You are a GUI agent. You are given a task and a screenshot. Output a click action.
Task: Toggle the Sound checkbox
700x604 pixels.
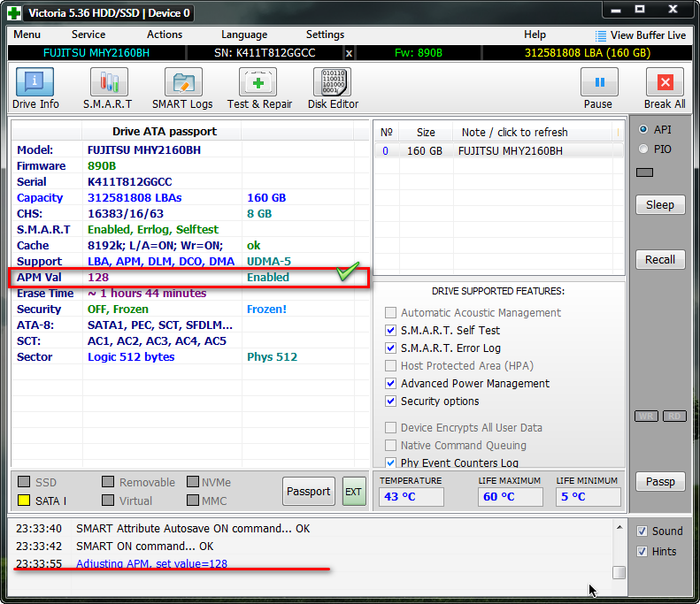[642, 531]
